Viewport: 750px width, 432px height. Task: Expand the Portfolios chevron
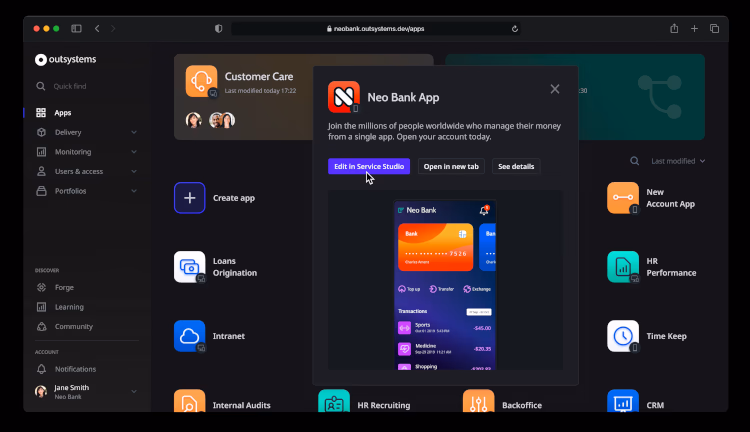click(x=134, y=191)
